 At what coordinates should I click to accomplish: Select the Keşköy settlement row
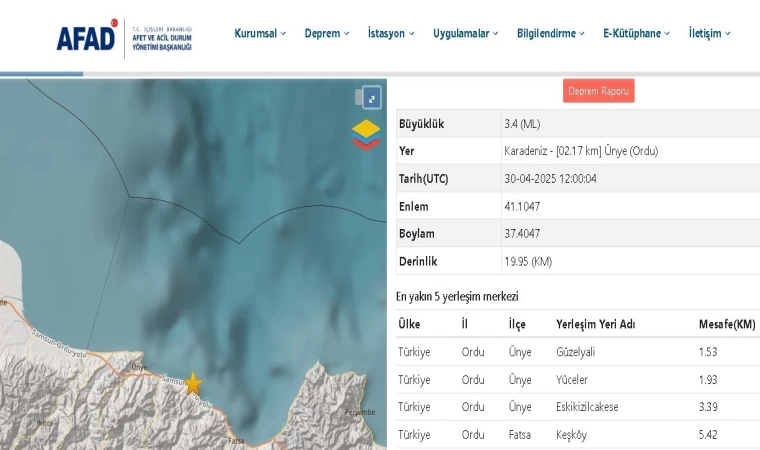[572, 435]
